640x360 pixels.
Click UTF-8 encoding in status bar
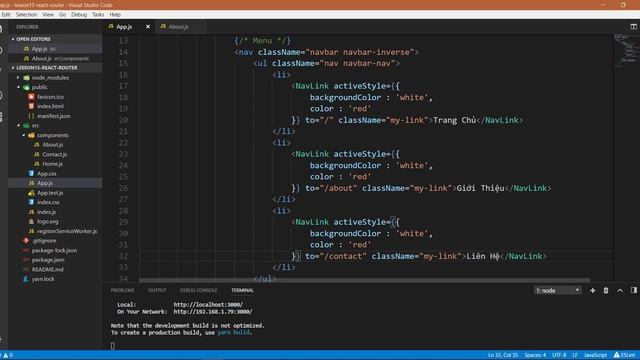click(559, 355)
